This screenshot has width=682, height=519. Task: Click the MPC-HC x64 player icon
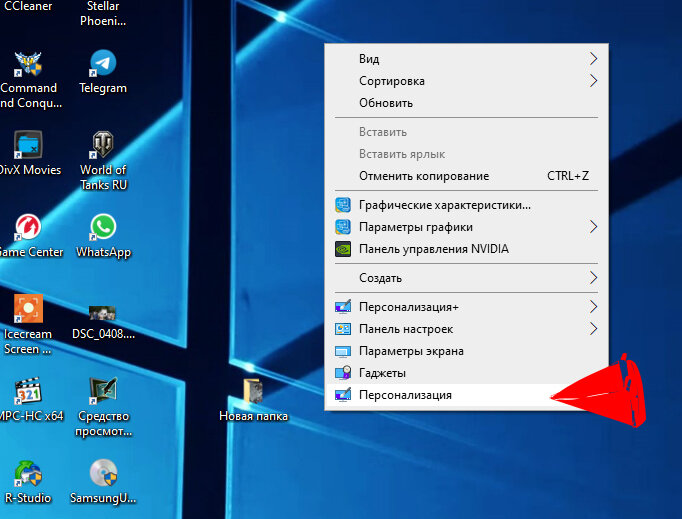[28, 391]
